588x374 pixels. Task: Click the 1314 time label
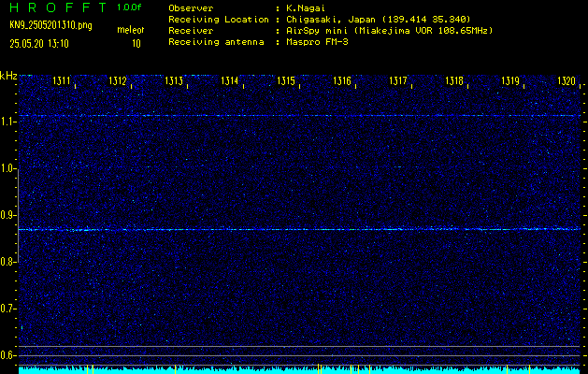click(230, 80)
